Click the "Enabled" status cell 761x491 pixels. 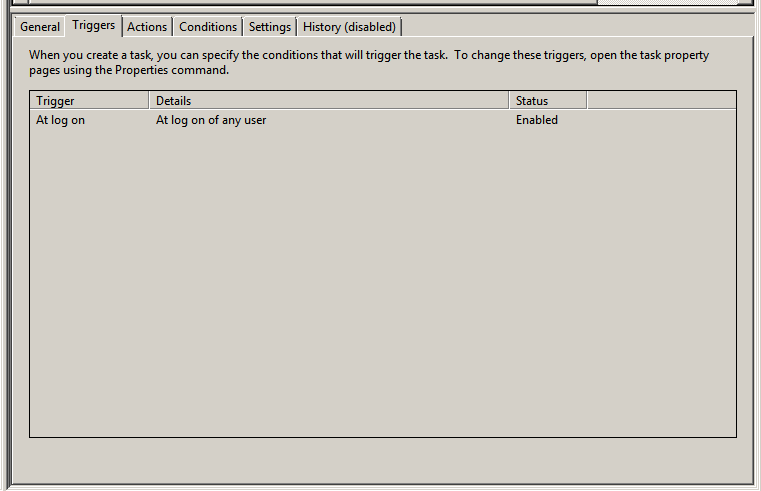(x=537, y=120)
